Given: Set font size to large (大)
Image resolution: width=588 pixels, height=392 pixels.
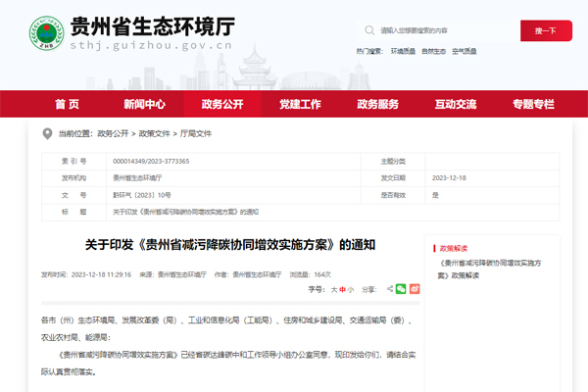Looking at the screenshot, I should tap(333, 290).
